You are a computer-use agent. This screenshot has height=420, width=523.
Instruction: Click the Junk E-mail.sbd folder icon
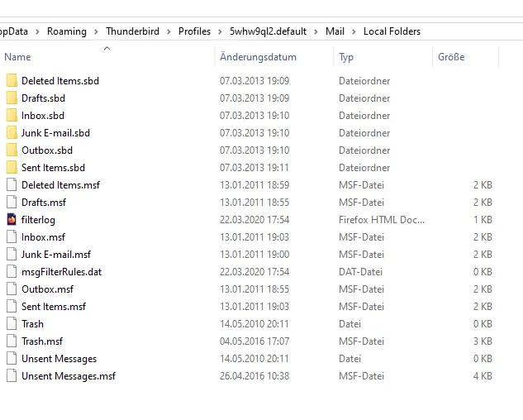(12, 133)
